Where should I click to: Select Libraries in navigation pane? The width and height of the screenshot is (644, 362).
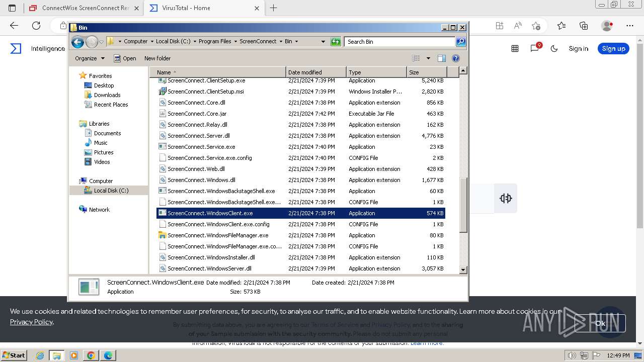99,124
